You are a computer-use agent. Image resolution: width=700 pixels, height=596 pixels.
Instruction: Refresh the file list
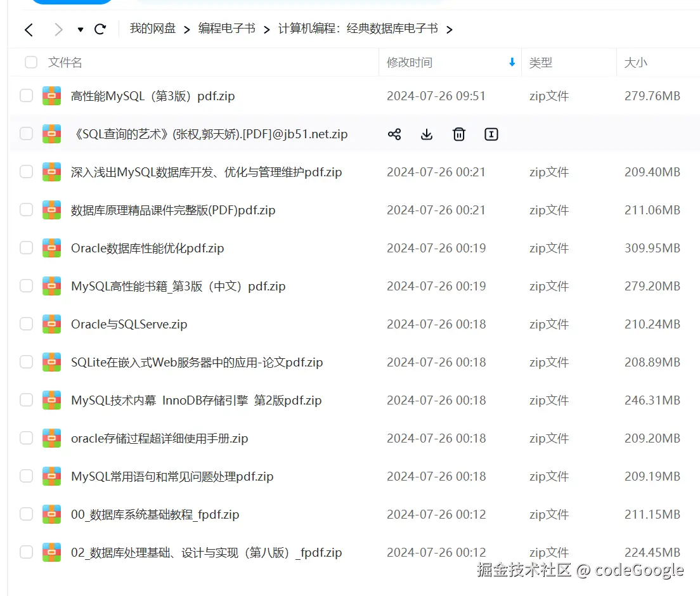tap(100, 29)
